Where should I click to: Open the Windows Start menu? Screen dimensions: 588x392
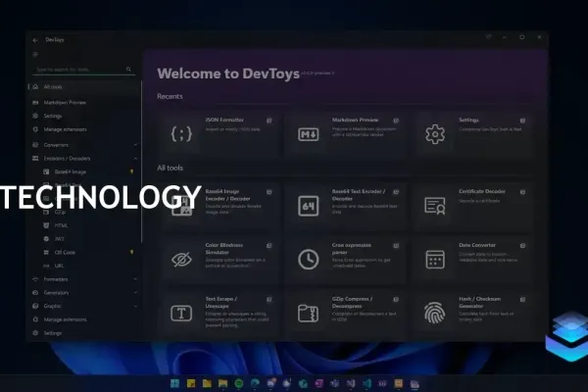[174, 383]
